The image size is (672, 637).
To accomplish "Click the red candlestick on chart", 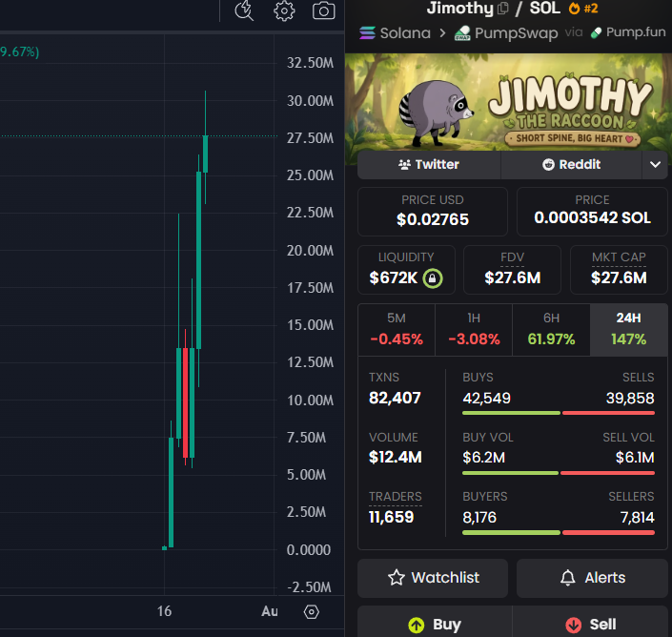I will point(185,403).
